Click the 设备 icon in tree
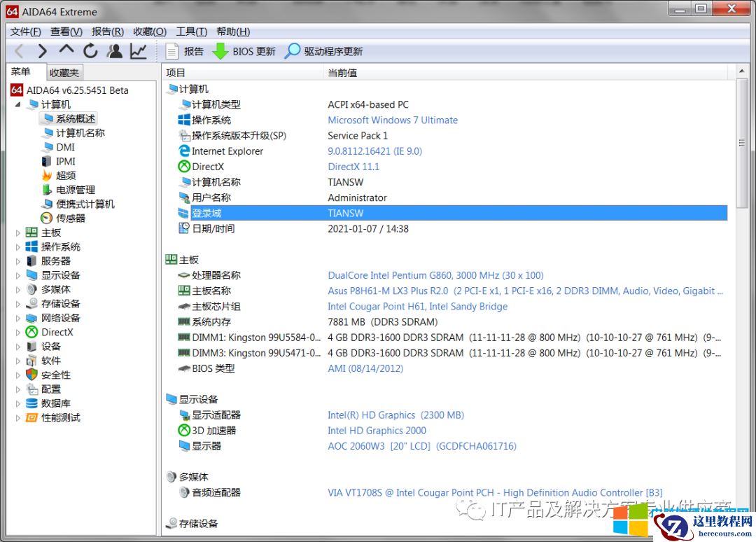 click(x=31, y=347)
